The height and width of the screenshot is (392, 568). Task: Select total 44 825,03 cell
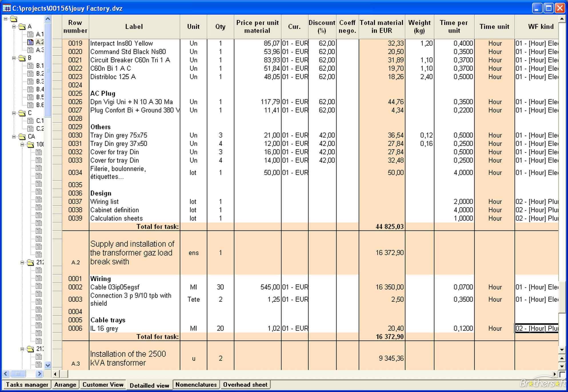coord(382,227)
